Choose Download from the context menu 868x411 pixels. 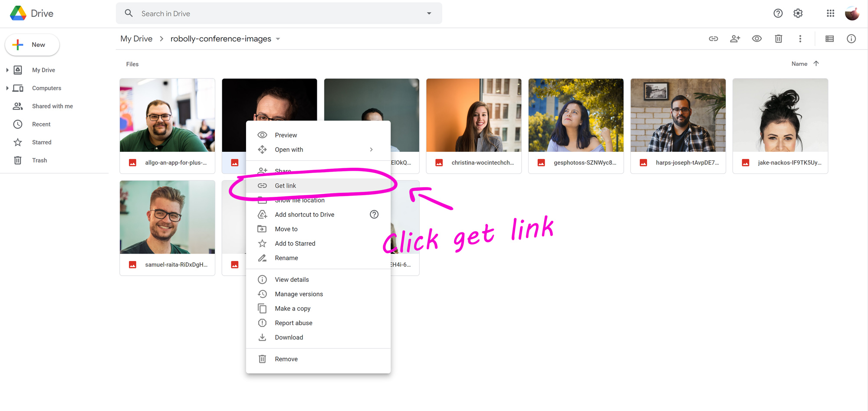coord(289,337)
